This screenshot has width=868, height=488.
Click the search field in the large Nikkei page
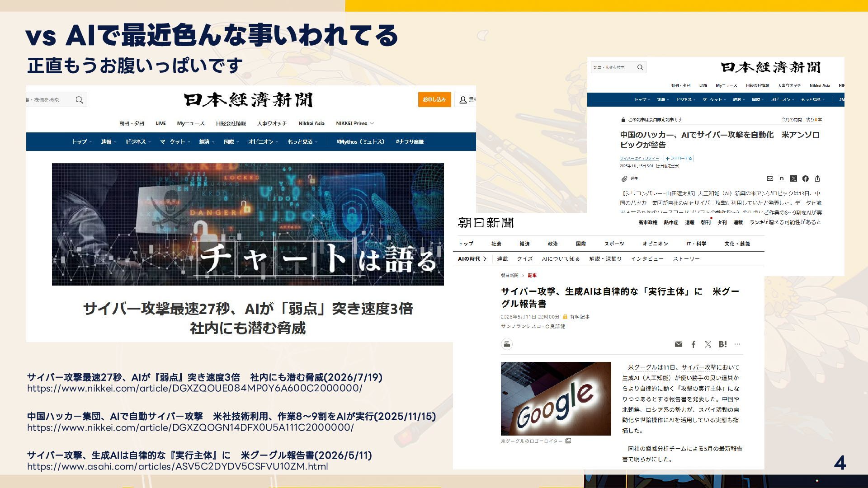[x=57, y=100]
